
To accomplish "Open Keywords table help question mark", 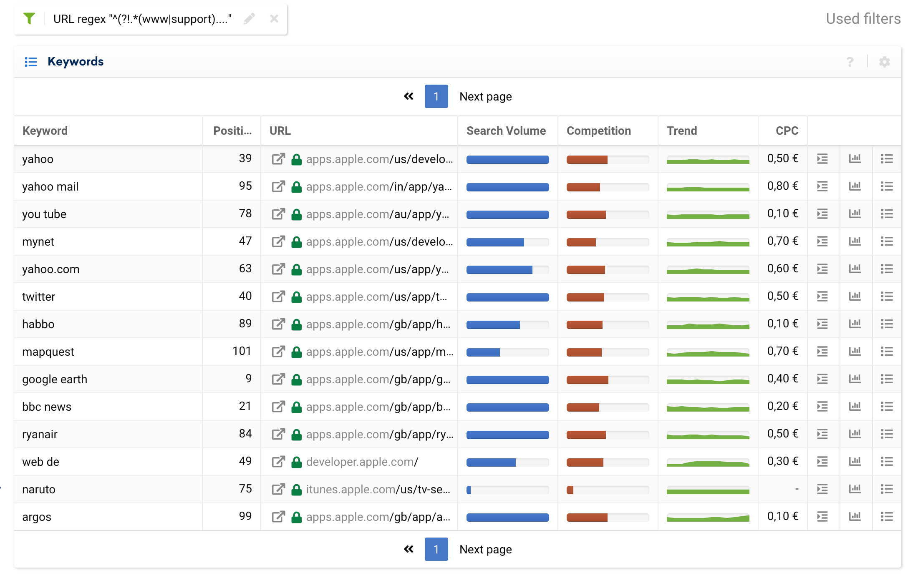I will [x=850, y=62].
